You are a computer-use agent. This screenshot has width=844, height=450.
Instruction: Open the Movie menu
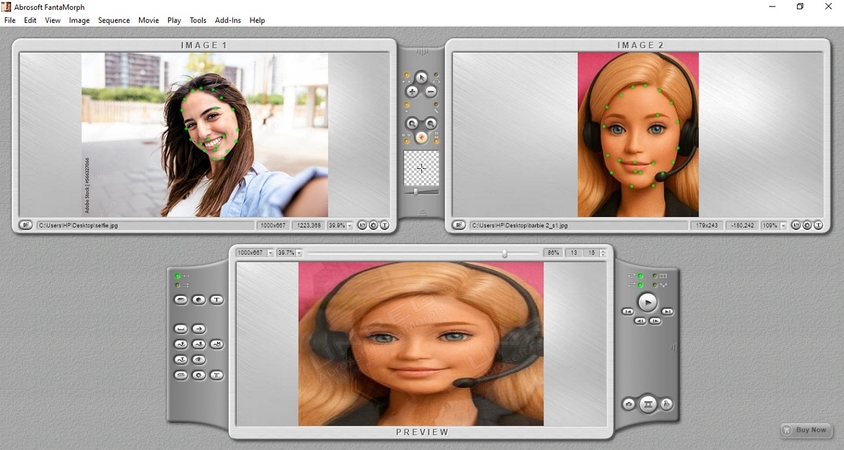[x=149, y=20]
